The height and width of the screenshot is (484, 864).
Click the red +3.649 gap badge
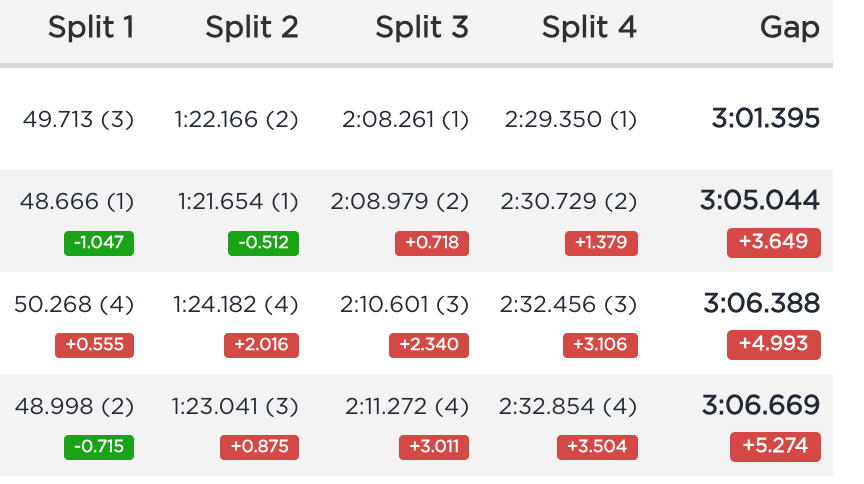click(774, 243)
